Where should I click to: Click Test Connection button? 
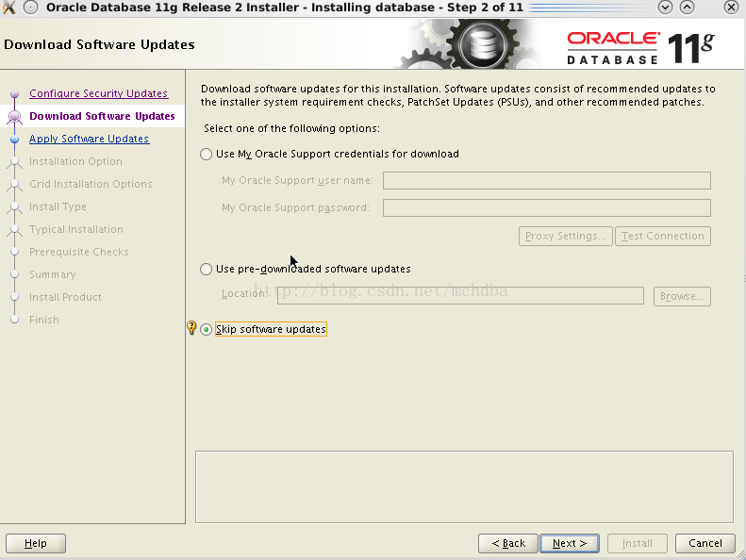tap(663, 236)
